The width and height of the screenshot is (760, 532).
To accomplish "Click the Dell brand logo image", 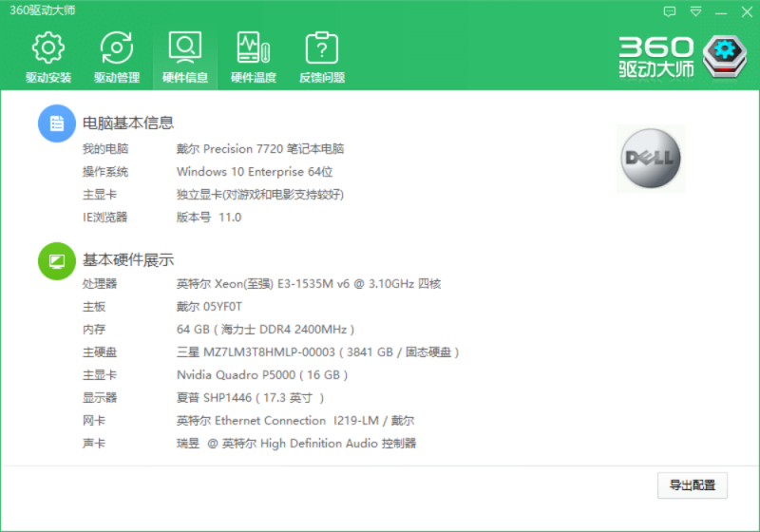I will [651, 159].
